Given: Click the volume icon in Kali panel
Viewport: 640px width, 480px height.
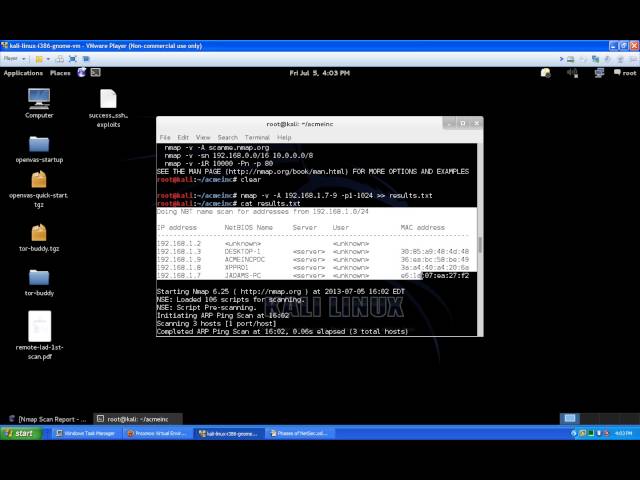Looking at the screenshot, I should pos(572,73).
